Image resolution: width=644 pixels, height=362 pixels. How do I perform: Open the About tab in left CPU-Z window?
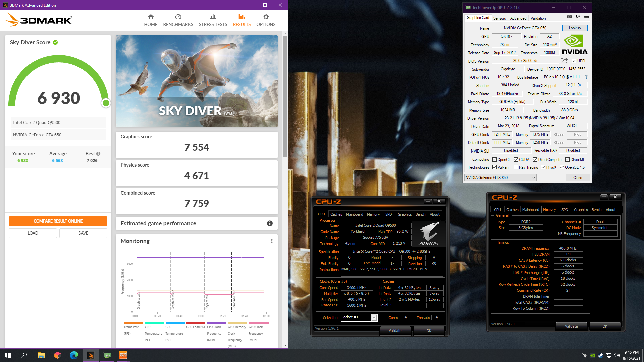click(435, 214)
